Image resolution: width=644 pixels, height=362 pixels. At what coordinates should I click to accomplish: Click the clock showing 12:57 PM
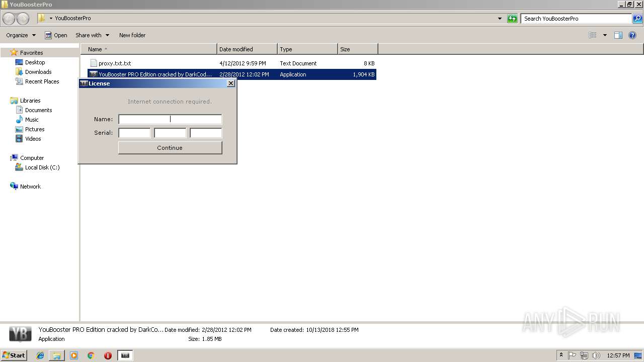pos(618,355)
